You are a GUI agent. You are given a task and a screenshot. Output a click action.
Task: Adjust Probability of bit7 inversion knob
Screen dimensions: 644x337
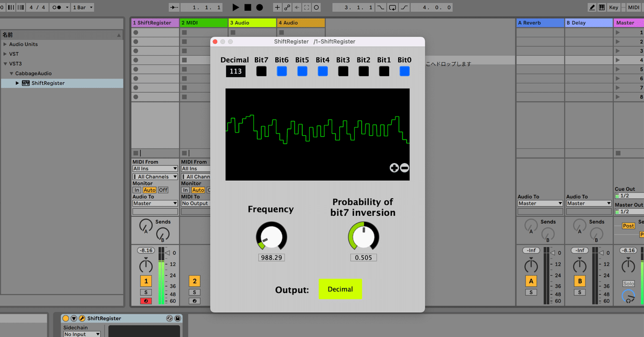(x=364, y=236)
